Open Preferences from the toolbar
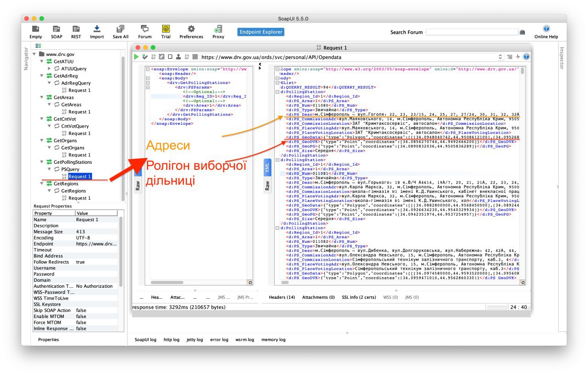The height and width of the screenshot is (374, 588). pos(191,29)
